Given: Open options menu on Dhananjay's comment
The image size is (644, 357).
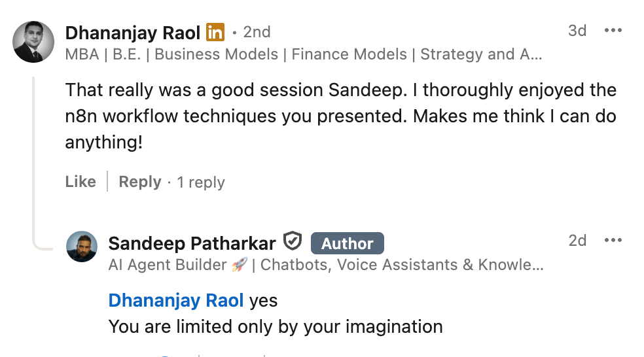Looking at the screenshot, I should [613, 30].
